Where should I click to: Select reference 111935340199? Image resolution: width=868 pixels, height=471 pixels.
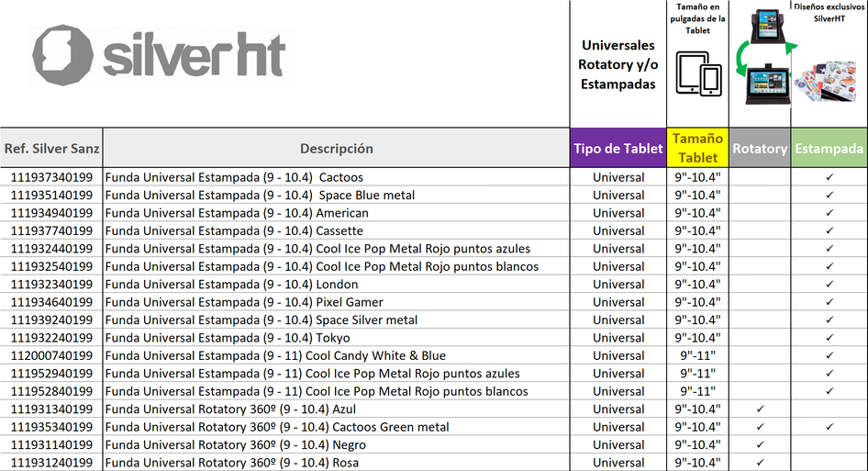[51, 427]
